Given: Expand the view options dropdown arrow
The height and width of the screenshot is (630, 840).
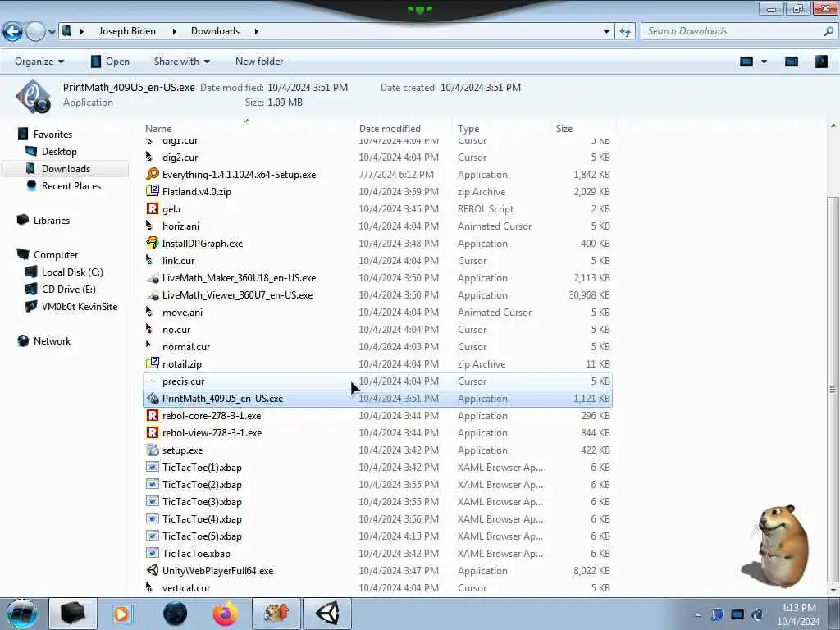Looking at the screenshot, I should [765, 62].
